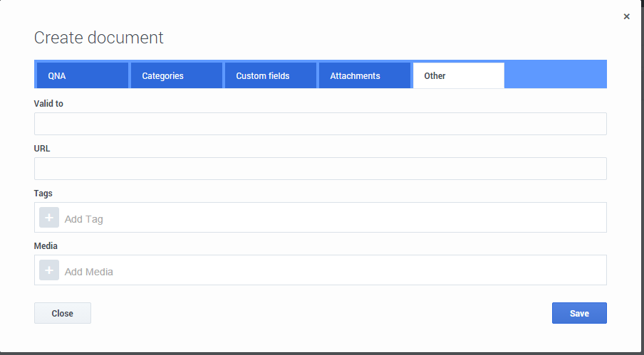Click the Add Tag placeholder text

point(84,219)
